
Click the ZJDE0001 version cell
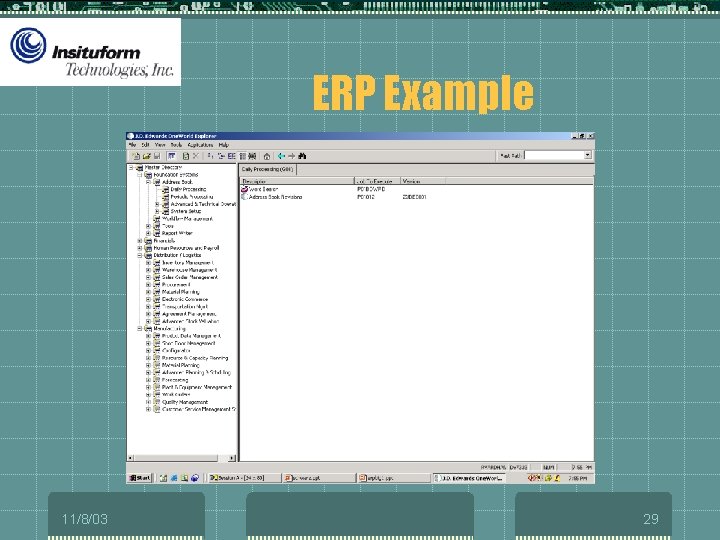point(414,197)
